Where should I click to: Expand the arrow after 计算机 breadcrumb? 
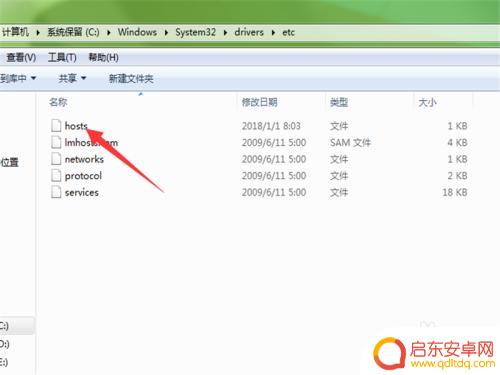(38, 33)
